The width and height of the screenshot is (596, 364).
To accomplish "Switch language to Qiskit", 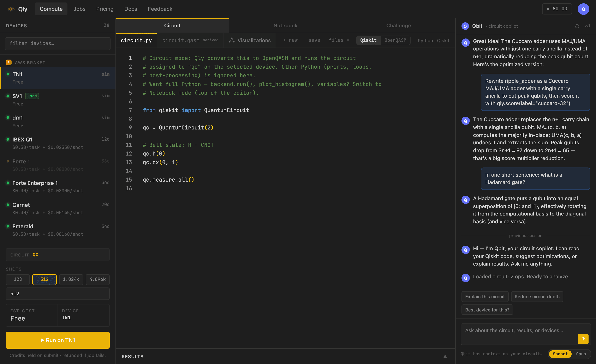I will coord(368,40).
